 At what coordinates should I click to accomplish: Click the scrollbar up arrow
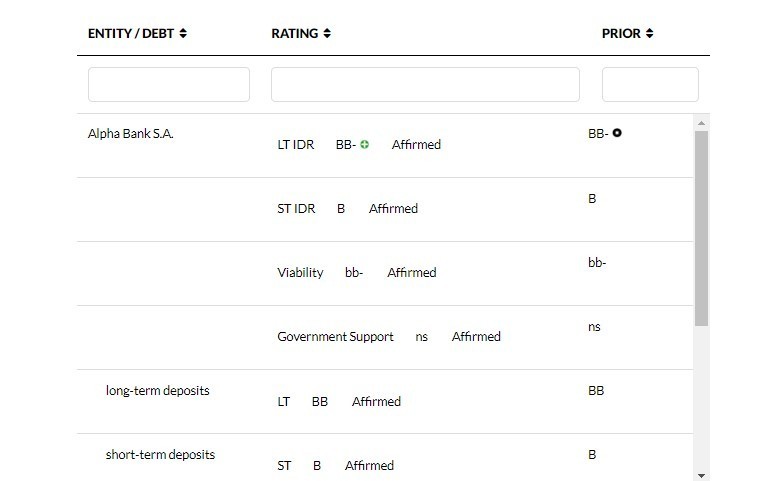point(701,123)
